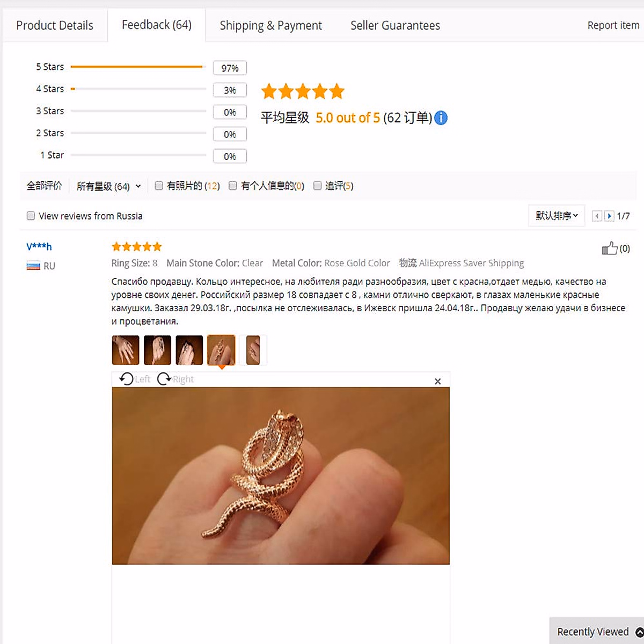This screenshot has height=644, width=644.
Task: Open the Shipping & Payment tab
Action: coord(270,25)
